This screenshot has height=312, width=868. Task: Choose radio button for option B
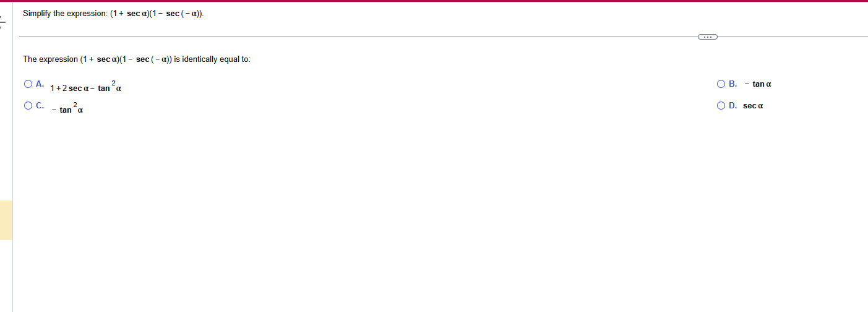[x=721, y=84]
